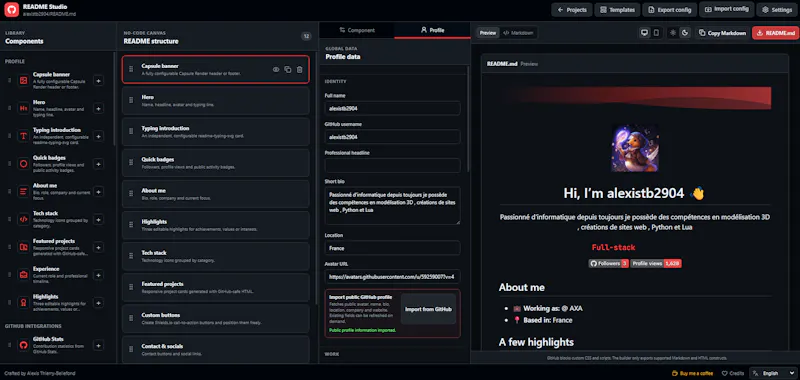Add the Typing introduction component from library
The width and height of the screenshot is (800, 380).
pos(98,136)
